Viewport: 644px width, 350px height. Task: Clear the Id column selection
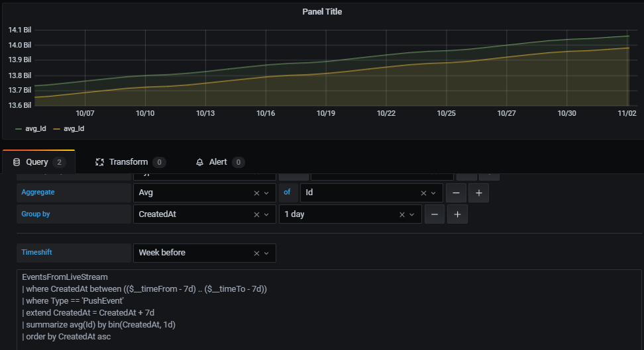[423, 193]
